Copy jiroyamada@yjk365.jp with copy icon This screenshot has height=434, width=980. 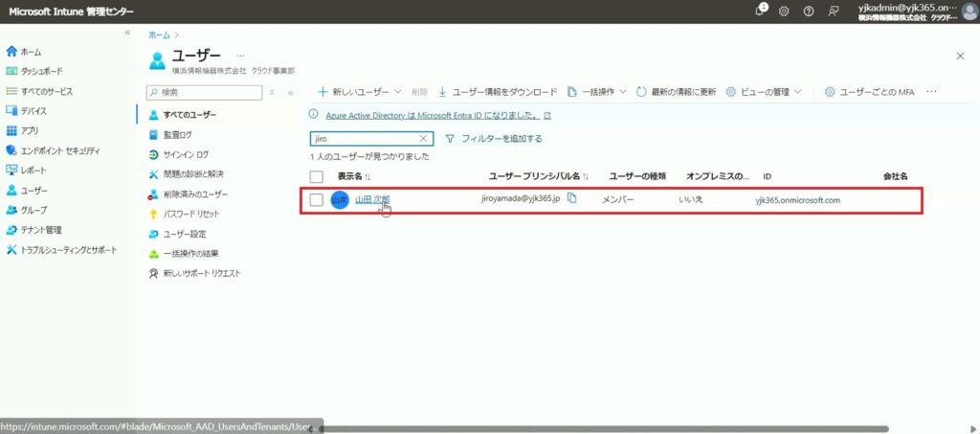tap(571, 198)
